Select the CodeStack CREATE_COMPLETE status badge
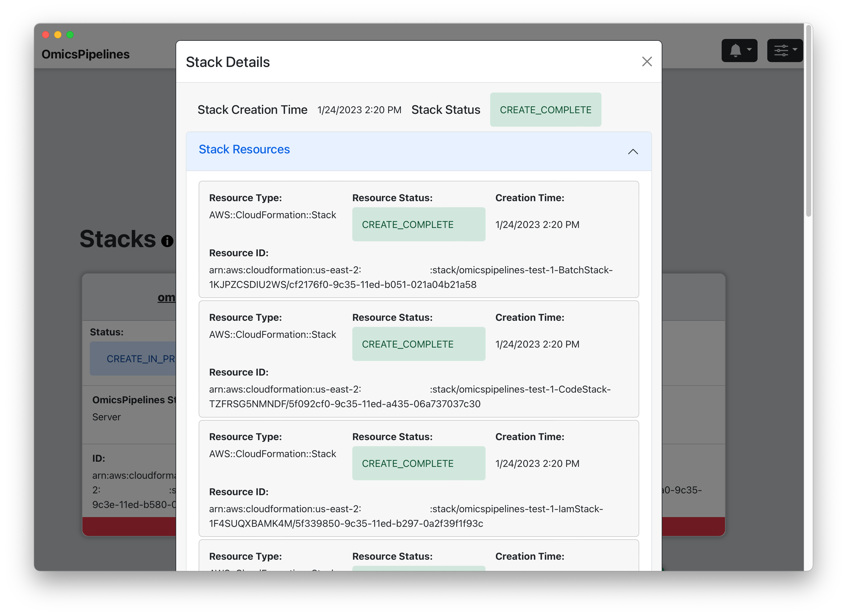The height and width of the screenshot is (616, 847). 419,344
